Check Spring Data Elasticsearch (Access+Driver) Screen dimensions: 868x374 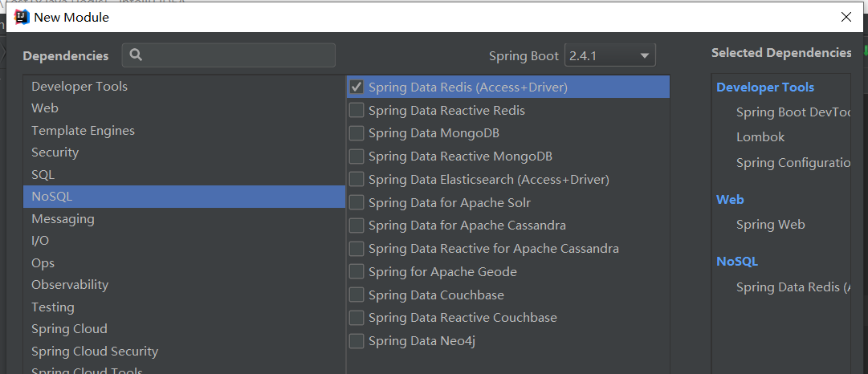point(357,179)
